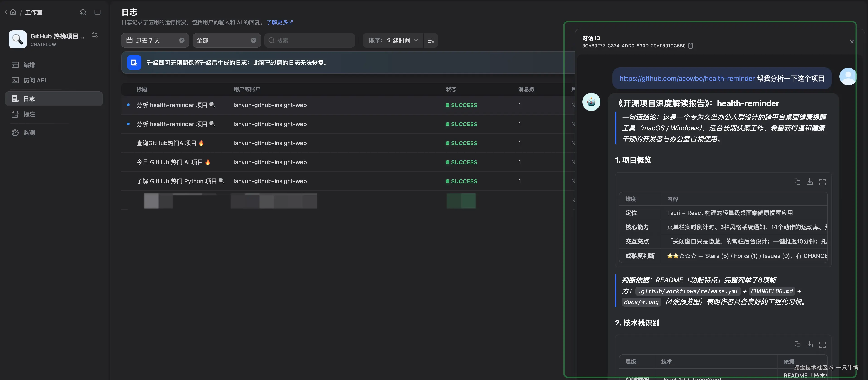Toggle sort order direction button
This screenshot has height=380, width=868.
(431, 40)
